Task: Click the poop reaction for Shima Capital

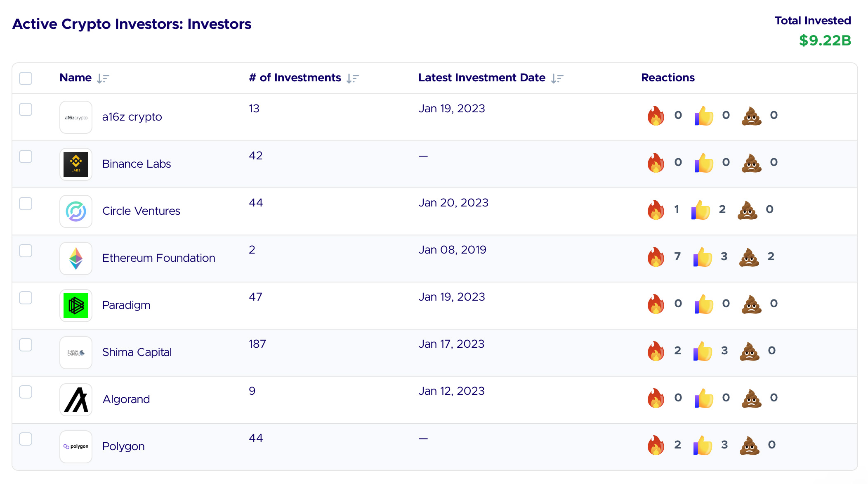Action: 749,351
